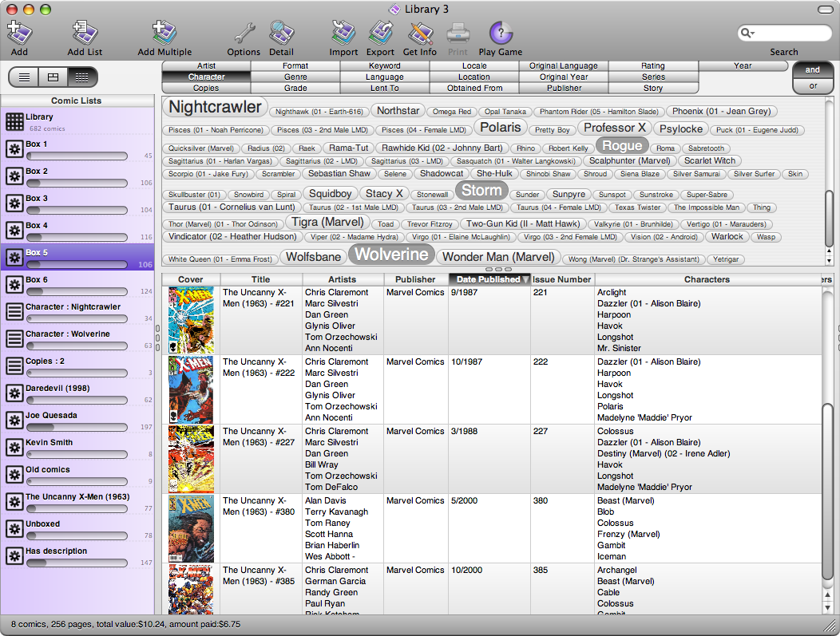This screenshot has width=840, height=636.
Task: Click the Get Info toolbar icon
Action: pos(419,33)
